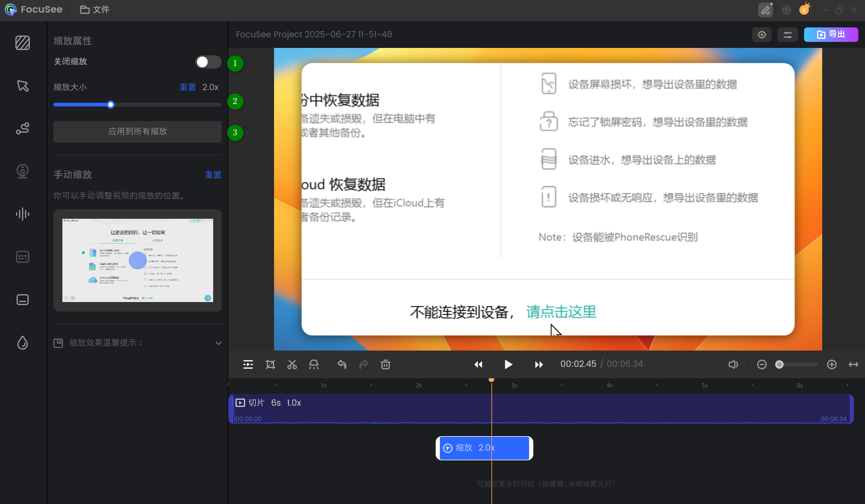Click the user account avatar
This screenshot has width=865, height=504.
click(x=804, y=10)
